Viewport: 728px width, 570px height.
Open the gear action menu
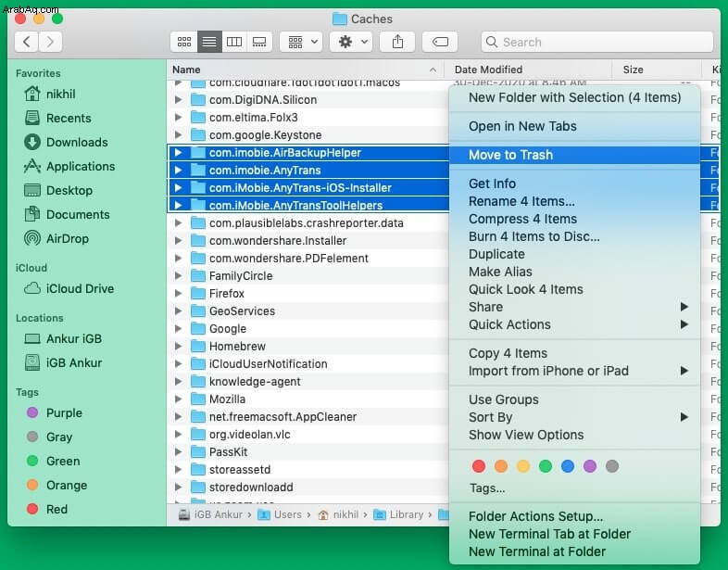[x=351, y=43]
